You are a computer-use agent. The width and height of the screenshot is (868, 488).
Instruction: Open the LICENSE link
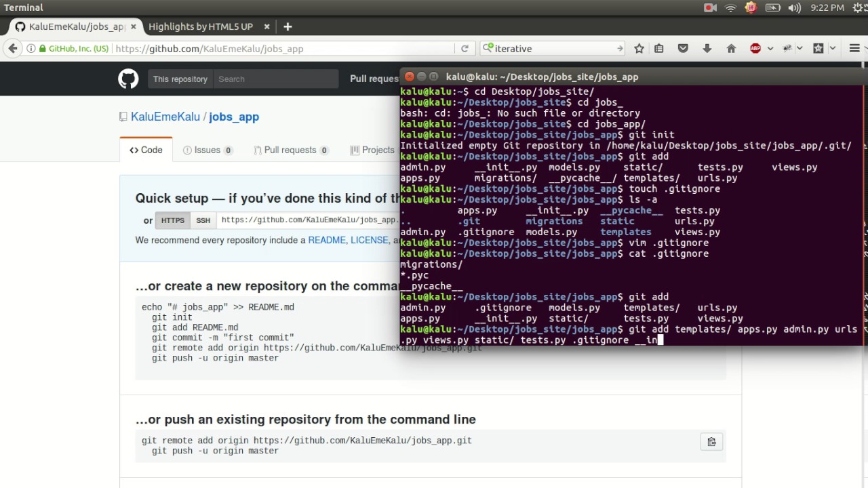(369, 240)
